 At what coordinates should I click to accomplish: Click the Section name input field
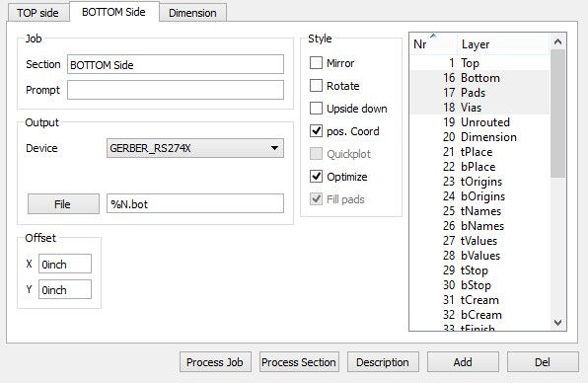tap(176, 64)
